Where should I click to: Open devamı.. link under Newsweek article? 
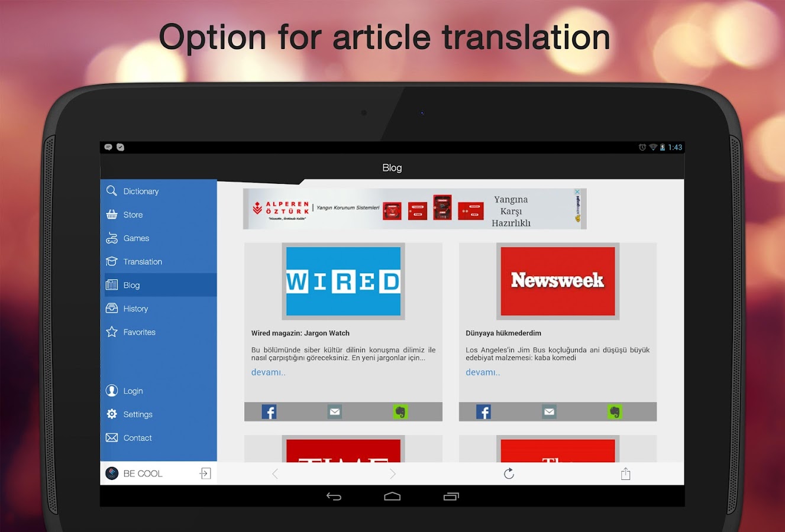coord(483,372)
